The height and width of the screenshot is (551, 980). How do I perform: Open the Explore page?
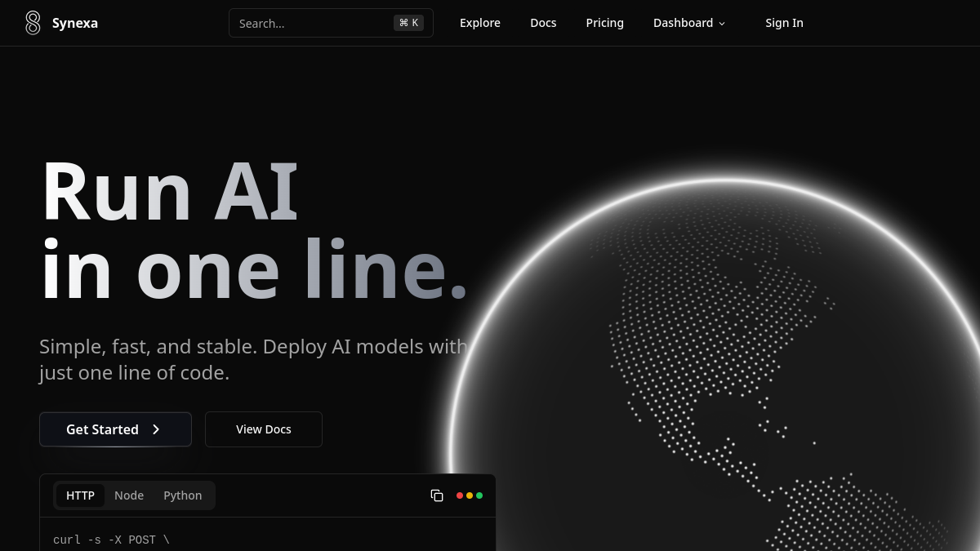coord(480,23)
